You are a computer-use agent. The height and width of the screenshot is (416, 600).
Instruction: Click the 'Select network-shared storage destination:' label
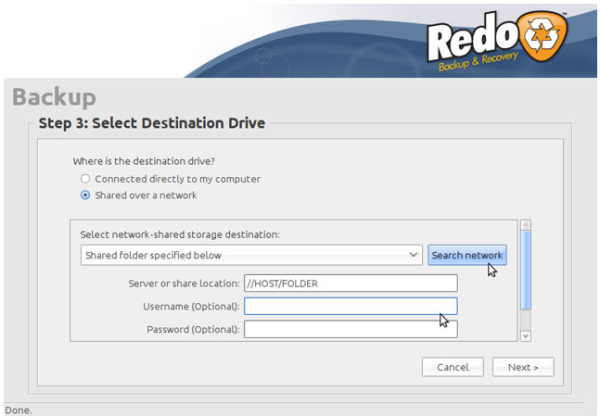coord(180,234)
